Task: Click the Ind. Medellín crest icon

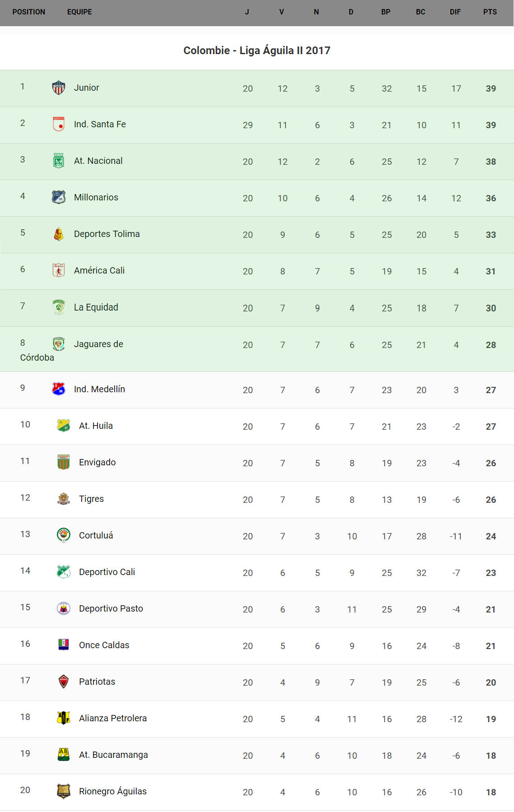Action: 59,389
